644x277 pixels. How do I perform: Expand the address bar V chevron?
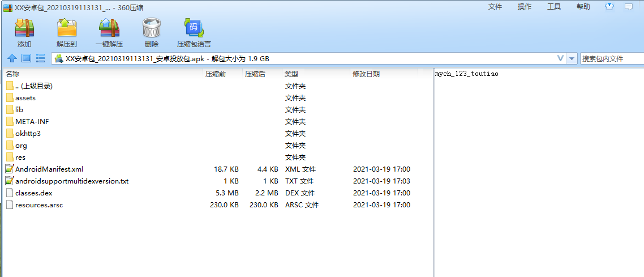pyautogui.click(x=560, y=58)
